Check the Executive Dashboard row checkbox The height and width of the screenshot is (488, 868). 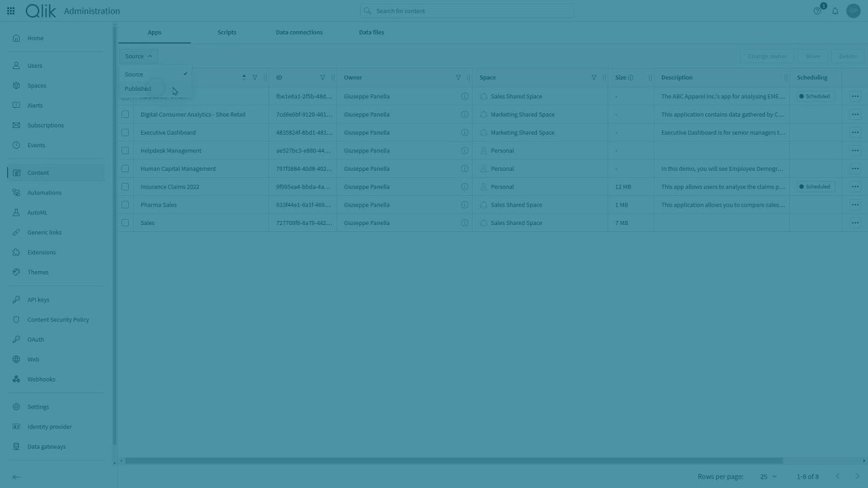[125, 132]
